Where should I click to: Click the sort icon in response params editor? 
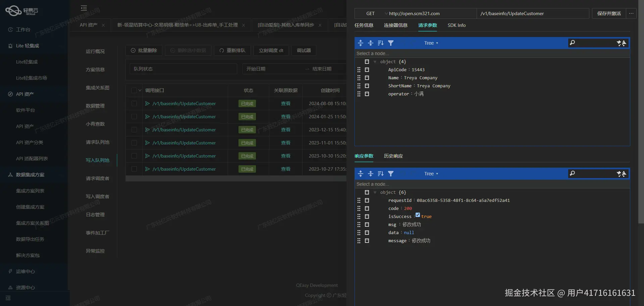(381, 174)
